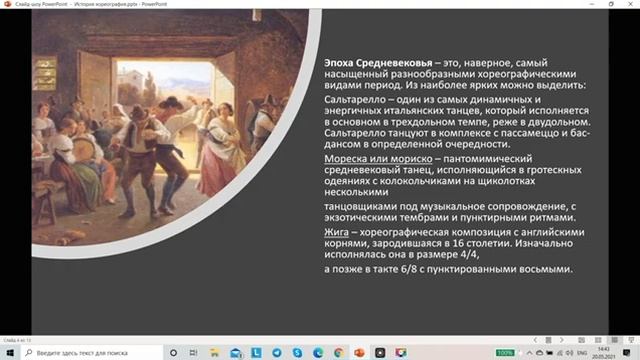Screen dimensions: 640x360
Task: Restore down the PowerPoint window
Action: (611, 4)
